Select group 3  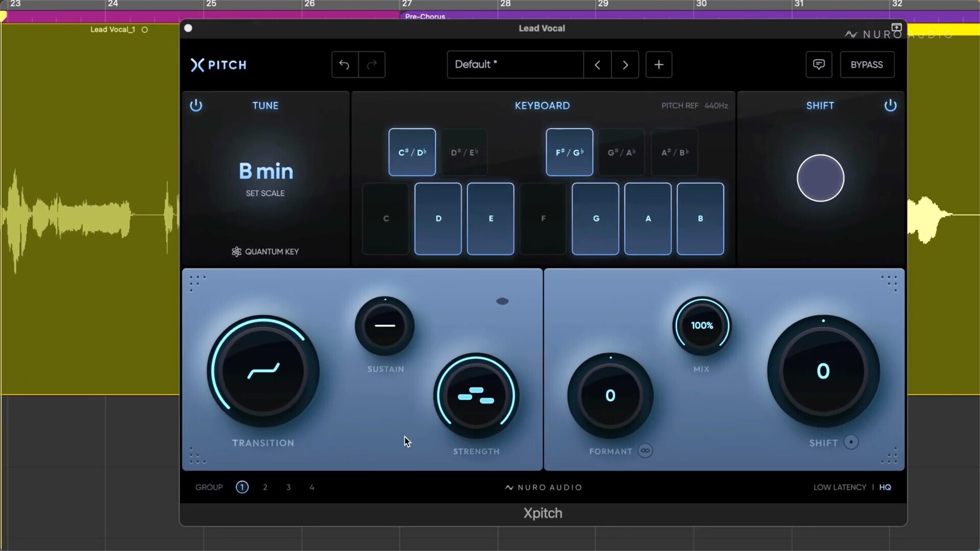click(x=288, y=487)
